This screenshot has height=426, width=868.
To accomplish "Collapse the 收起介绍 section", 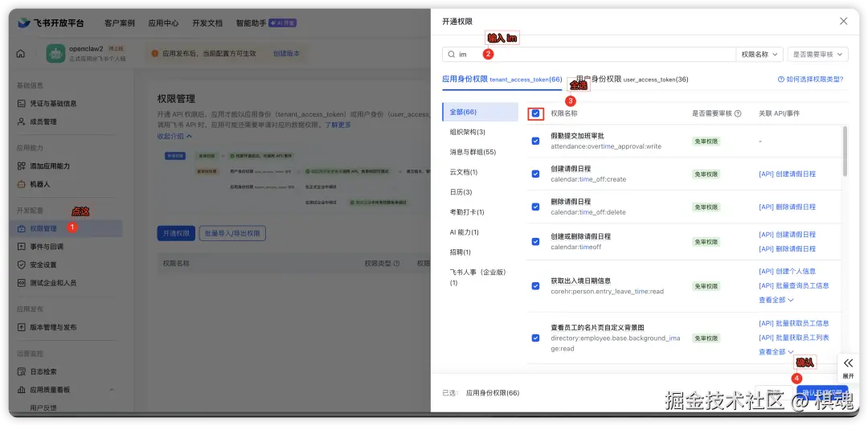I will pos(174,136).
